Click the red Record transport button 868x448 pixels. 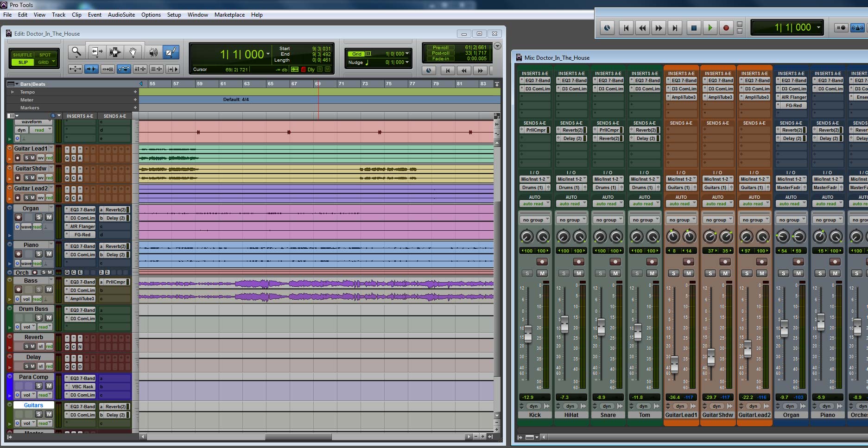click(726, 28)
